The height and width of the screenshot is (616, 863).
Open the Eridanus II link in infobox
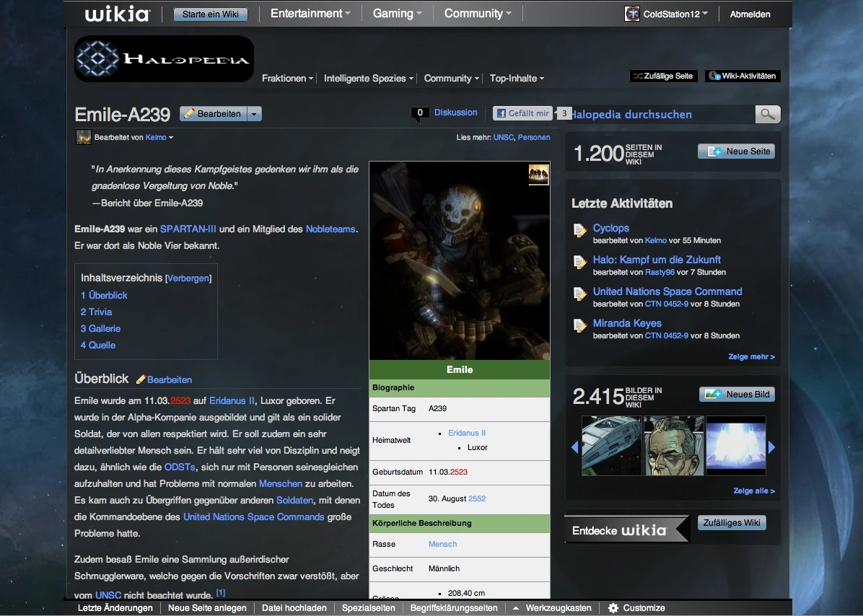(x=467, y=433)
